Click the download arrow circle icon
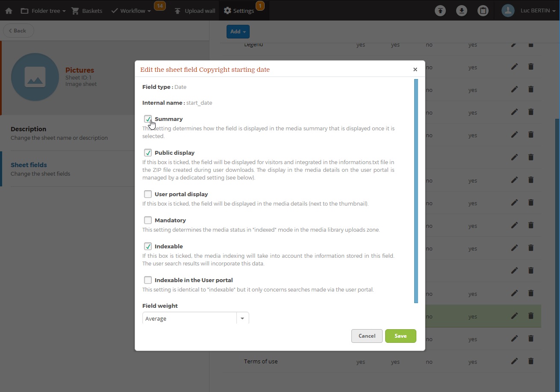Viewport: 560px width, 392px height. pos(462,11)
